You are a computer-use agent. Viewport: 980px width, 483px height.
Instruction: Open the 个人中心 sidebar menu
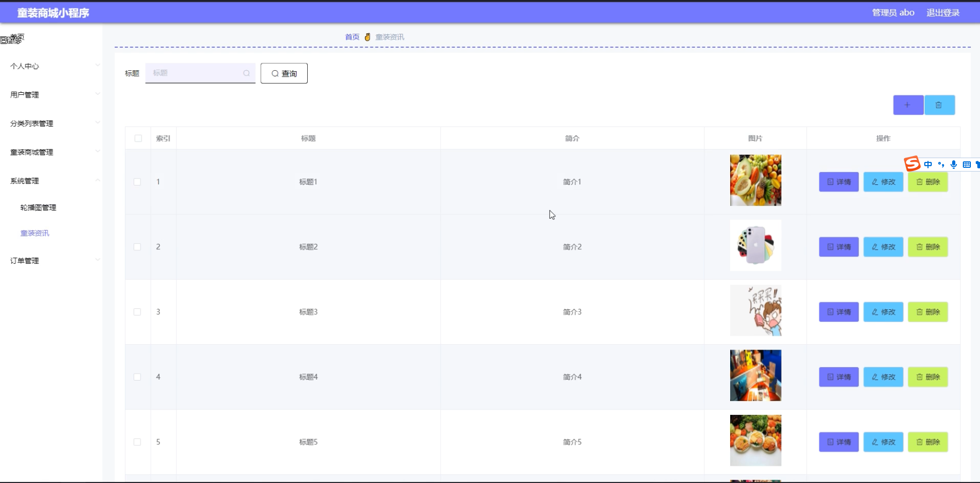51,66
